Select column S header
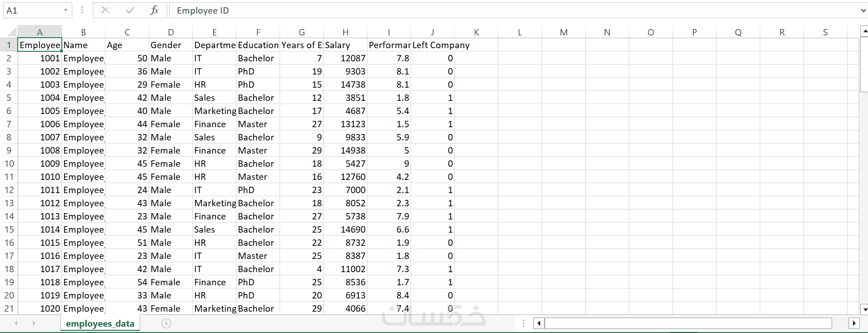The width and height of the screenshot is (868, 333). click(826, 32)
